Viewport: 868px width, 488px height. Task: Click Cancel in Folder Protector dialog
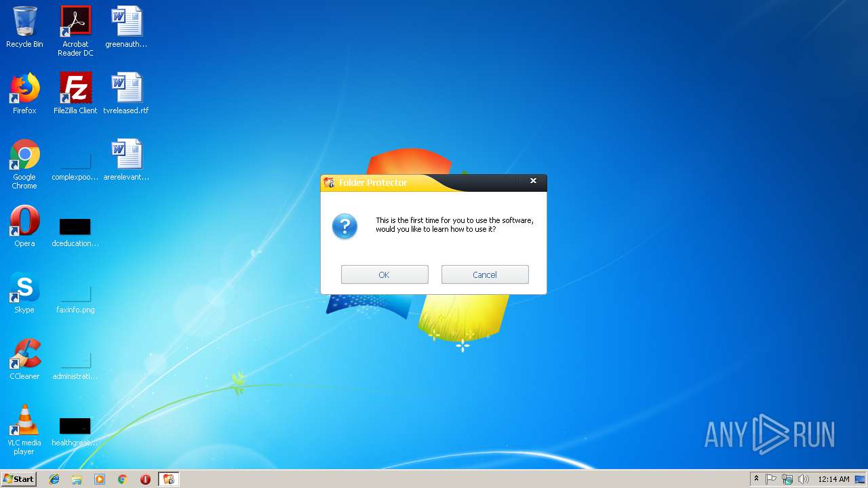coord(485,274)
